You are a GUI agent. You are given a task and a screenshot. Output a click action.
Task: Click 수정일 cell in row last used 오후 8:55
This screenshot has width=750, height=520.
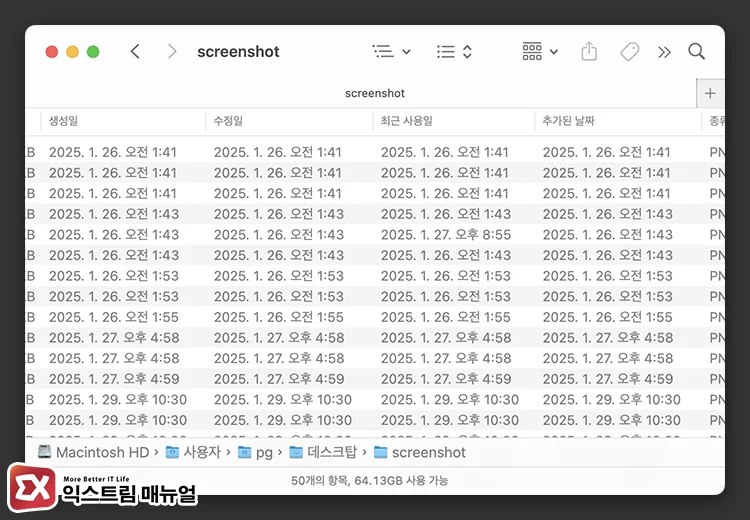pyautogui.click(x=278, y=234)
